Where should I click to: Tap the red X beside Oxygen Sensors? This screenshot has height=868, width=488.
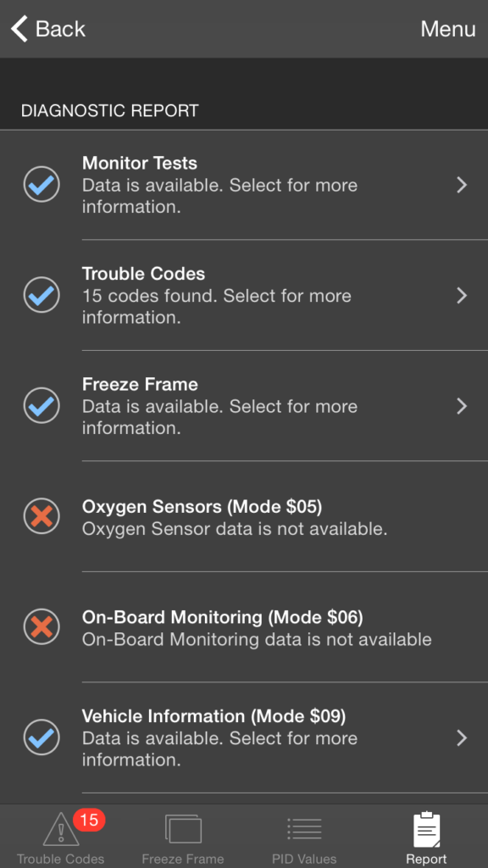pos(41,516)
